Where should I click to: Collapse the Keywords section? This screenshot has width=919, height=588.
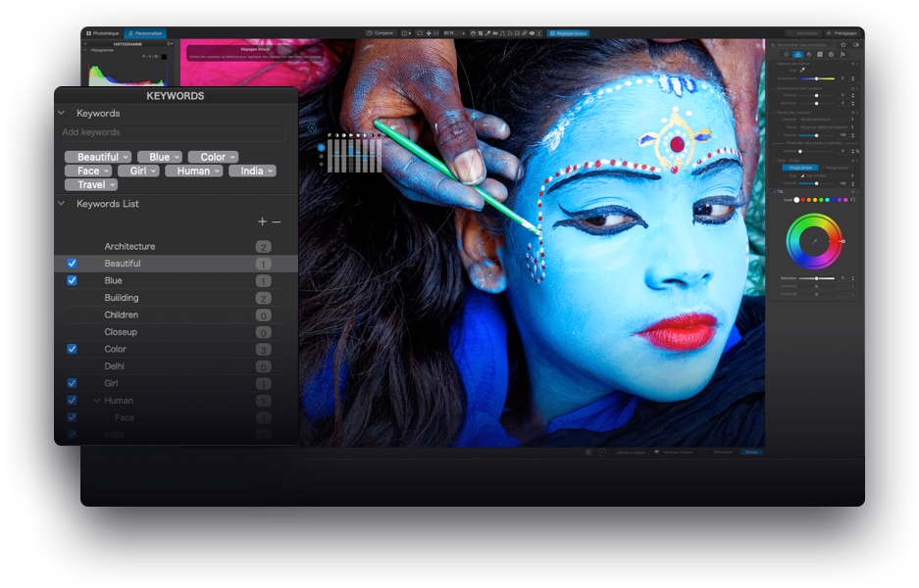tap(61, 114)
